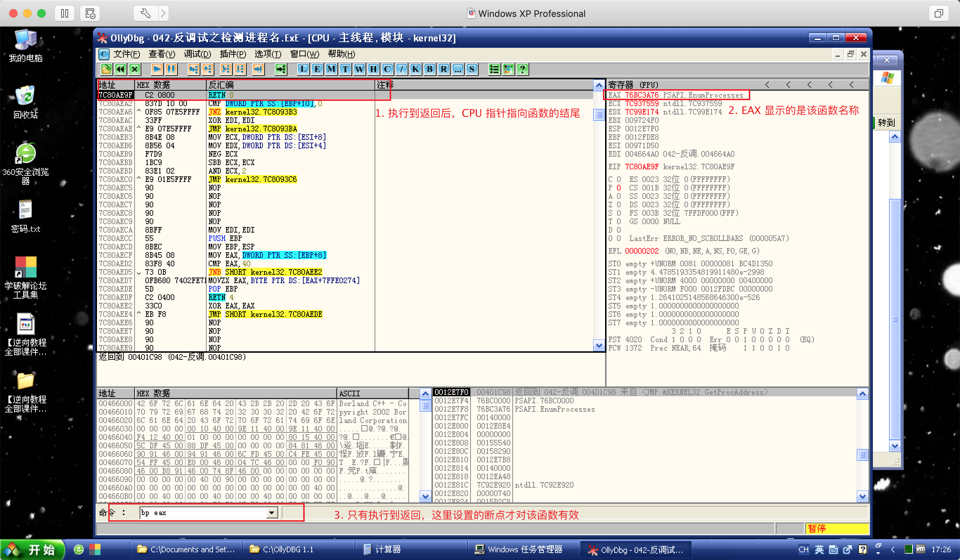Click the Open file toolbar icon

click(106, 69)
